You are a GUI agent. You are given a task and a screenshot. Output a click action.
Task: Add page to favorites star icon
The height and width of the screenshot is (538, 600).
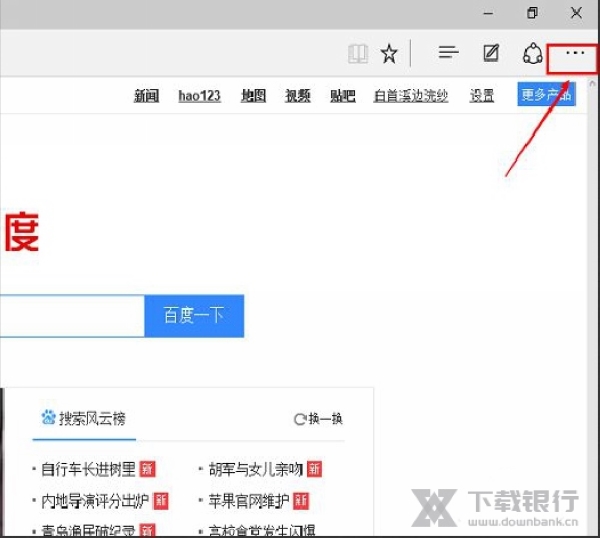389,54
